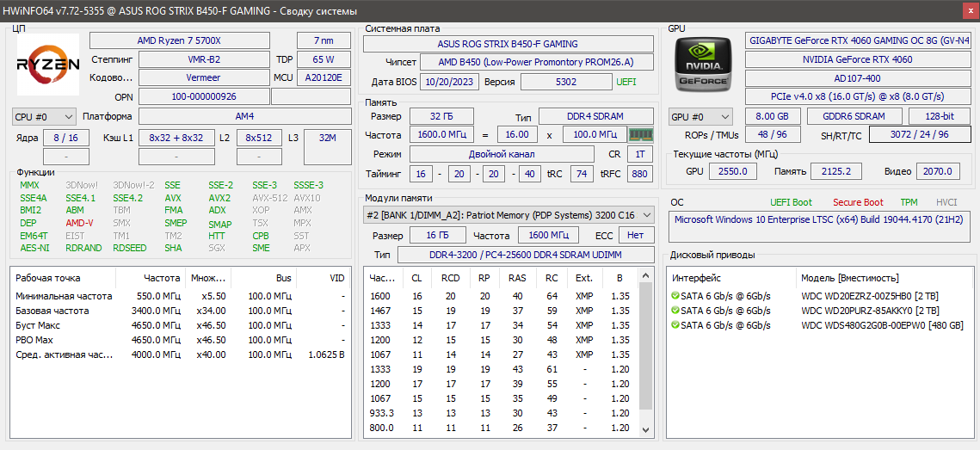
Task: Click the GPU clock 2550.0 field
Action: (732, 171)
